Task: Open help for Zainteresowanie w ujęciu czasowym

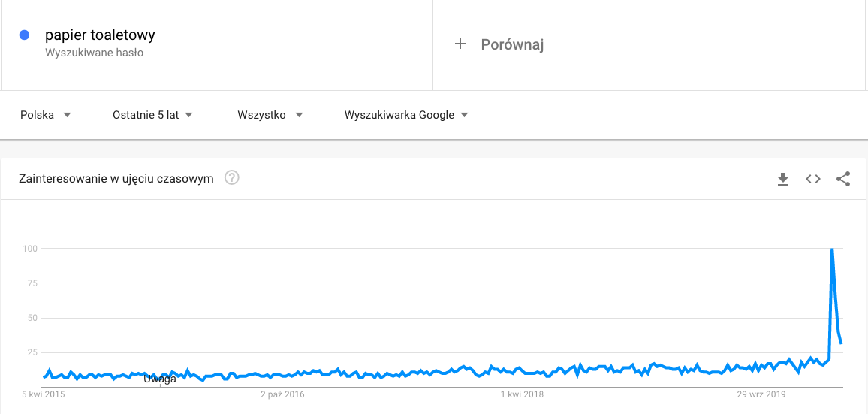Action: tap(232, 178)
